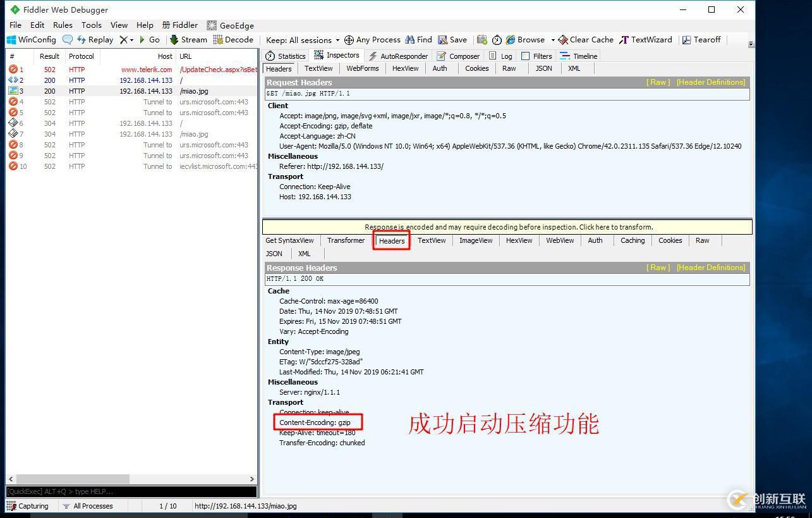
Task: Click the Host column header
Action: click(x=137, y=56)
